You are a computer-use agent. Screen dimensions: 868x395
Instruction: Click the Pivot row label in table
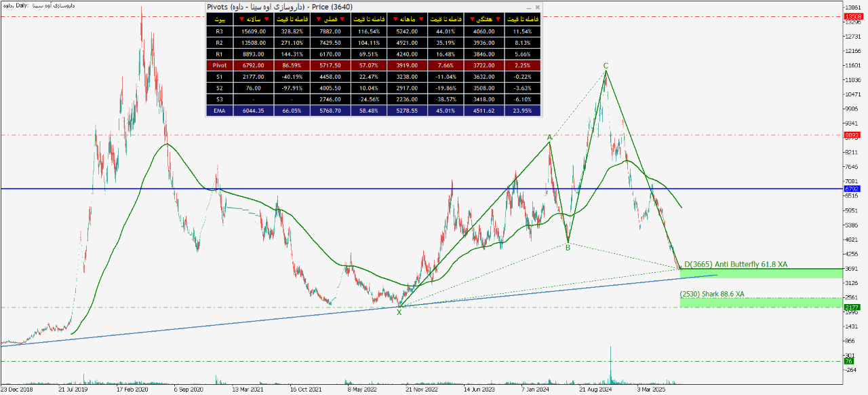point(219,66)
